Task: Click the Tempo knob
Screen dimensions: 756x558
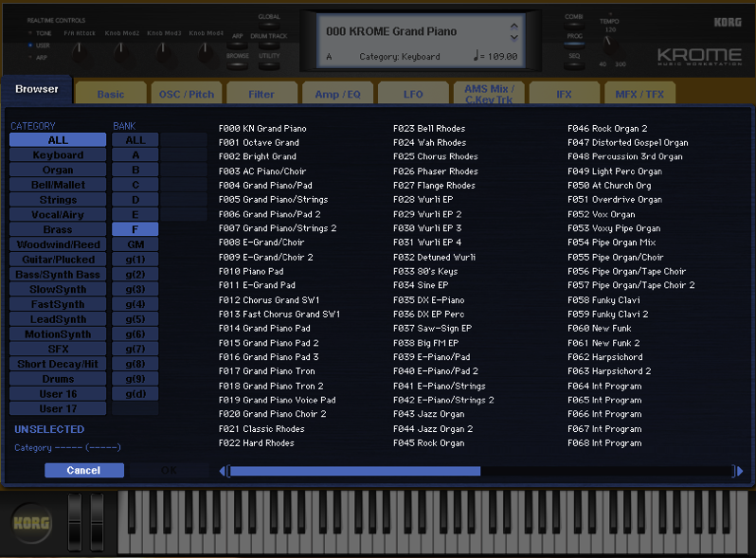Action: (610, 46)
